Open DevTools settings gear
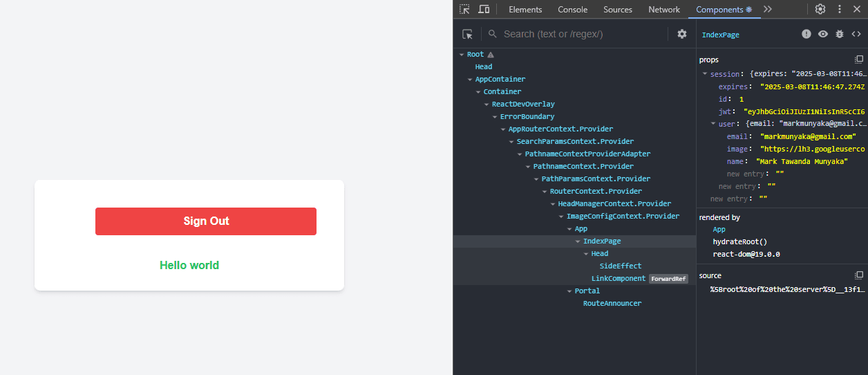 (x=820, y=9)
